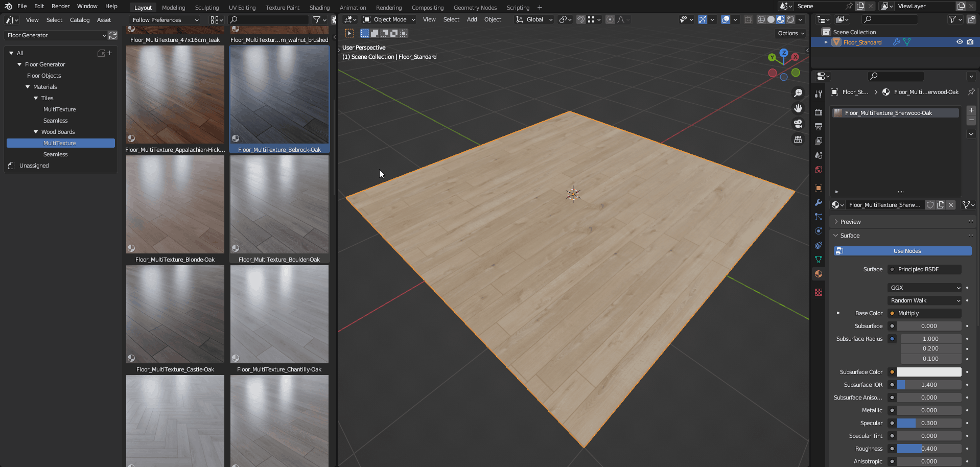Collapse the Surface panel
980x467 pixels.
tap(850, 236)
